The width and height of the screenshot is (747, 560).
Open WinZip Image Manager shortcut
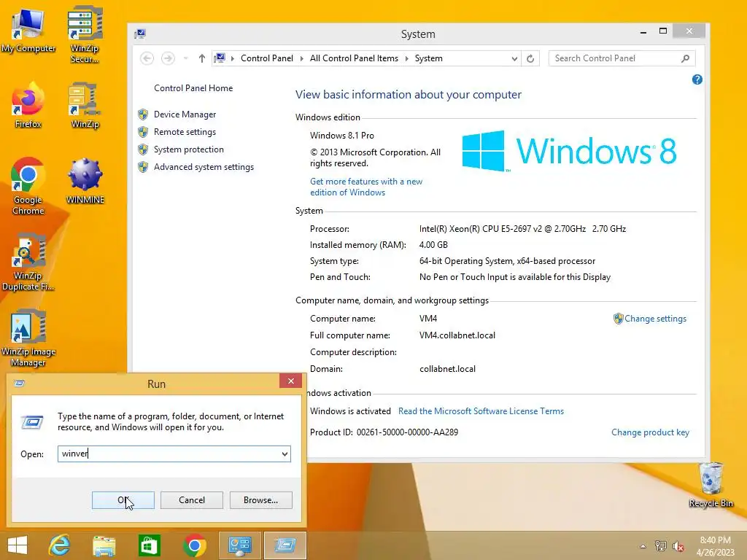coord(28,338)
